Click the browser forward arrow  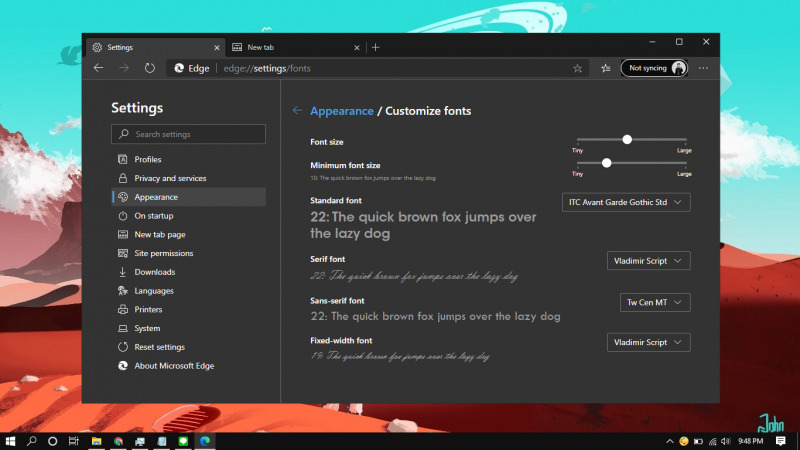tap(124, 68)
